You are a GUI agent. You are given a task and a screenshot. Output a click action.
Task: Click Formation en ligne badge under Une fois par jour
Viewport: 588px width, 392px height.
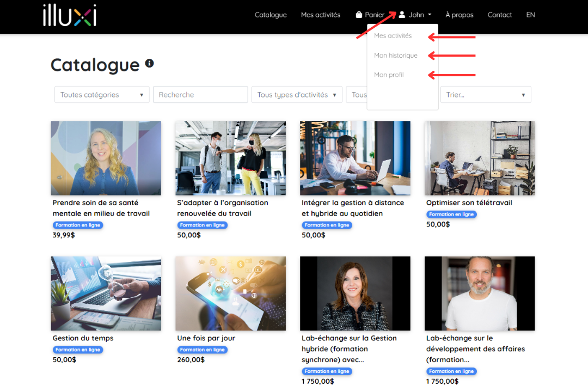tap(202, 350)
